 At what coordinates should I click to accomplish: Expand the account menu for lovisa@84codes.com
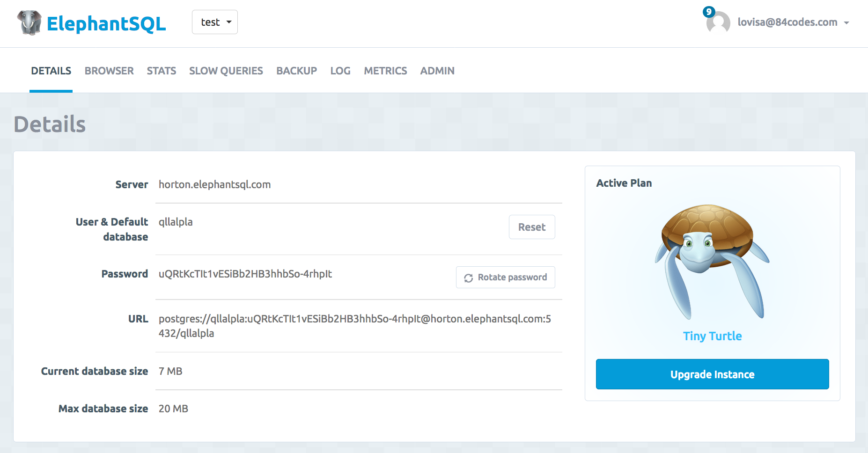(787, 22)
